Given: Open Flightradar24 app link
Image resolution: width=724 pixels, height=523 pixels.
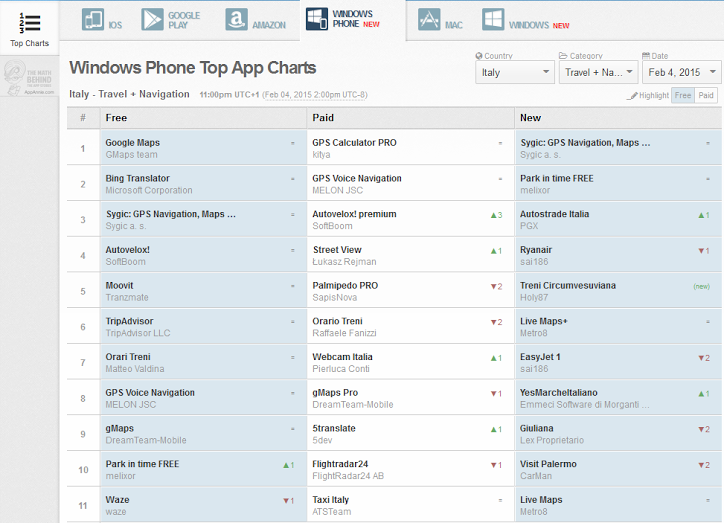Looking at the screenshot, I should (340, 464).
